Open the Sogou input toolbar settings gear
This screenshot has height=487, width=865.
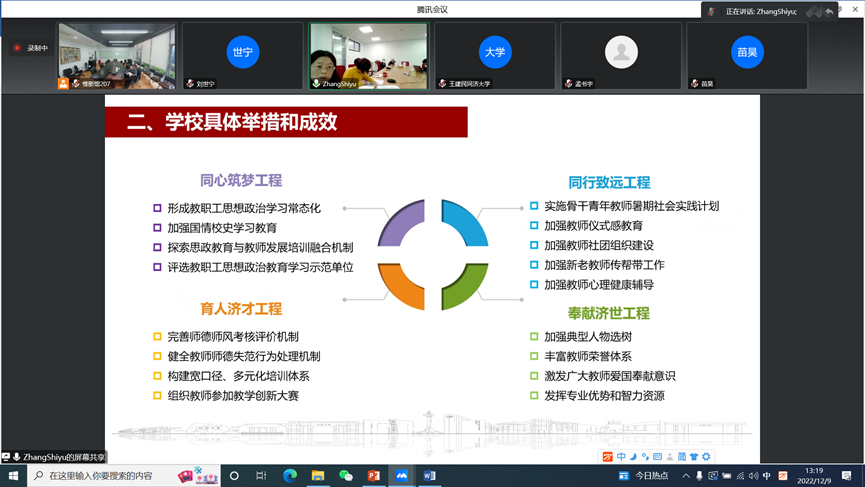click(706, 457)
